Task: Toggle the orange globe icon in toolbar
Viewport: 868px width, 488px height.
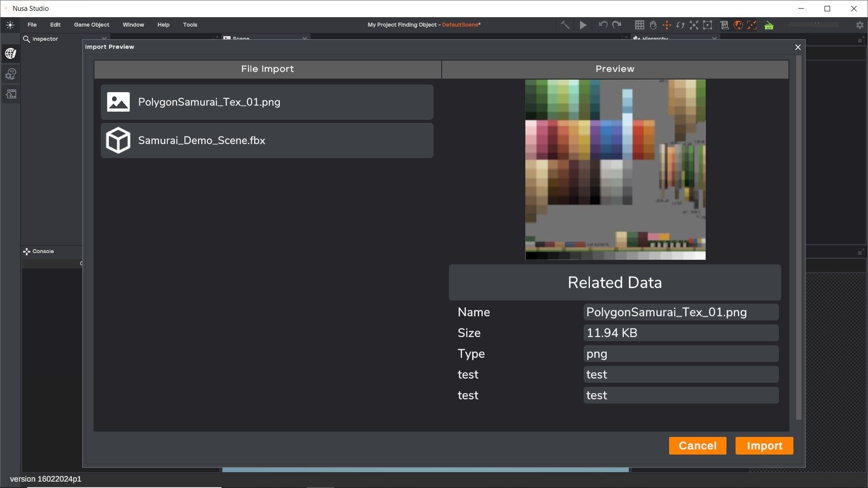Action: (738, 25)
